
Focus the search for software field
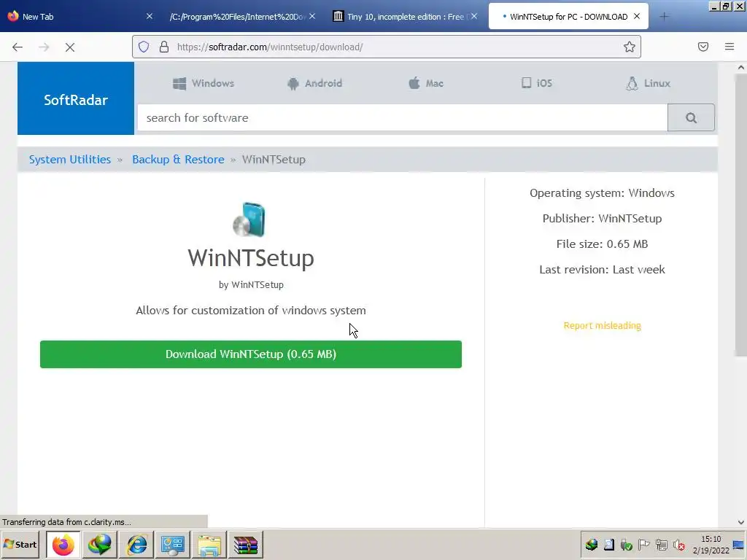(x=403, y=117)
